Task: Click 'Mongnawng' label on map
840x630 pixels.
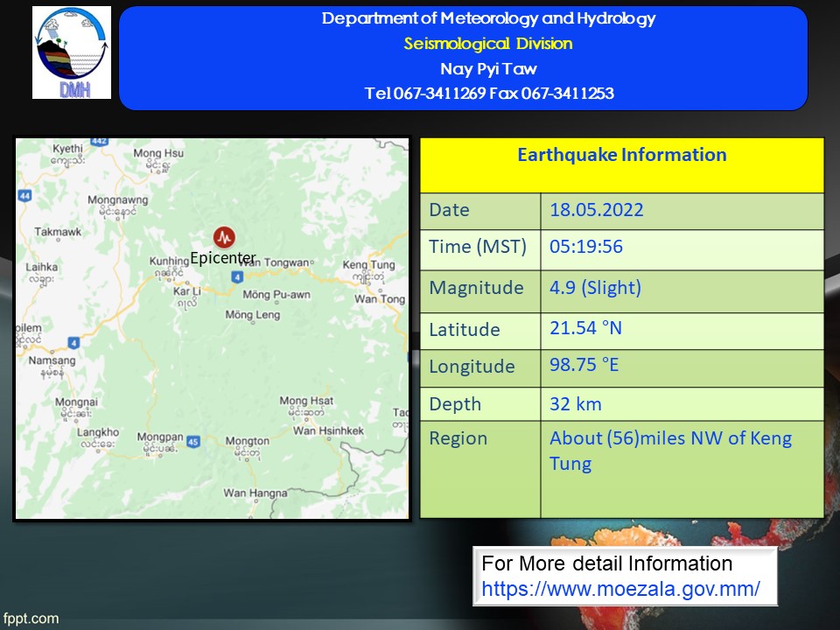Action: point(118,199)
